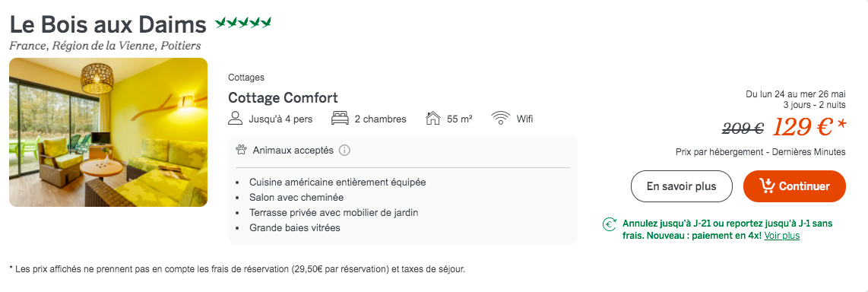Image resolution: width=868 pixels, height=292 pixels.
Task: Click the Le Bois aux Daims title
Action: pos(108,24)
